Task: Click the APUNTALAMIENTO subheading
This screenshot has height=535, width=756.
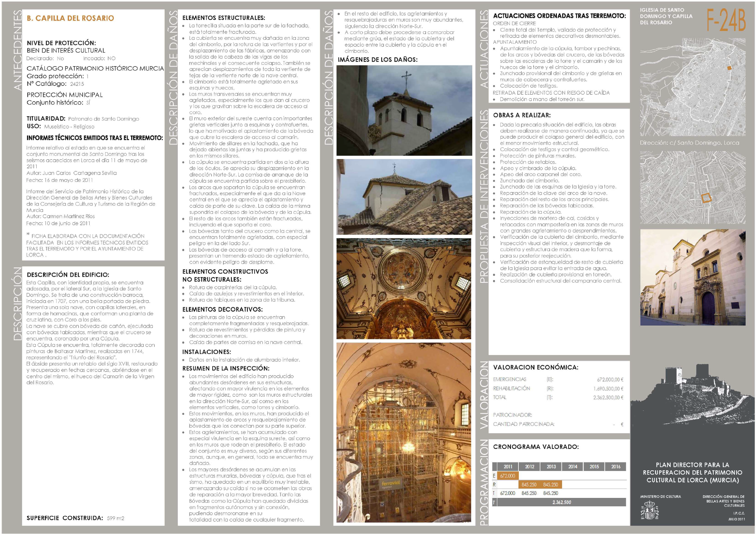Action: pos(515,42)
